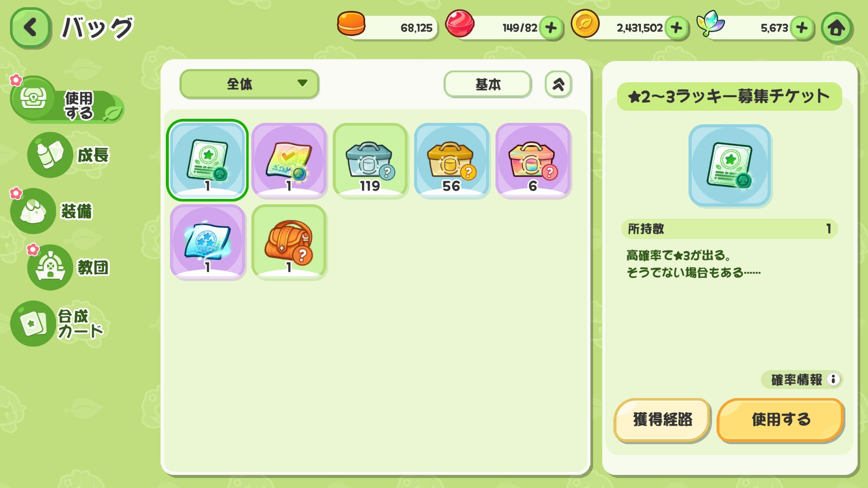
Task: Go back using the arrow button
Action: (x=30, y=28)
